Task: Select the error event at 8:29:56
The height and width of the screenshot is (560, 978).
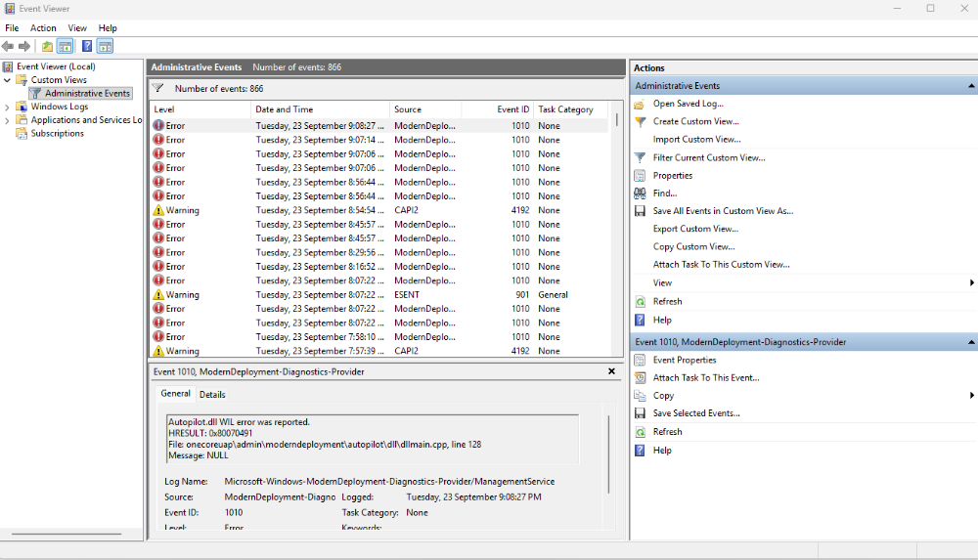Action: point(379,252)
